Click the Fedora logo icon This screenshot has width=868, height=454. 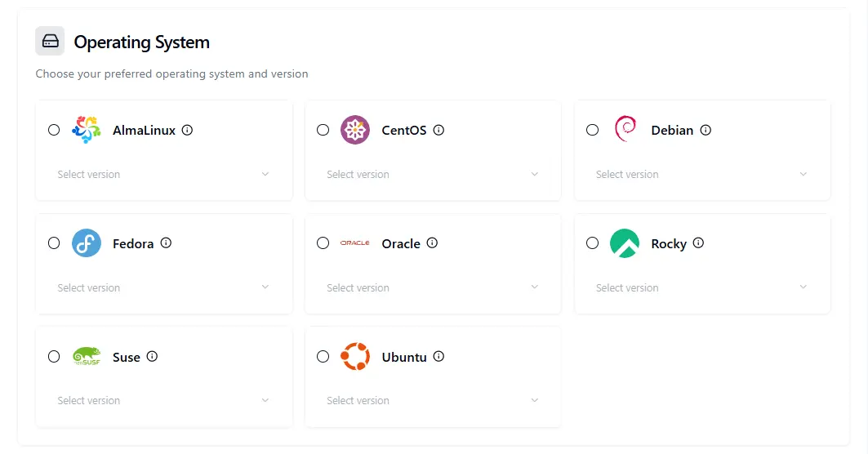click(x=87, y=243)
